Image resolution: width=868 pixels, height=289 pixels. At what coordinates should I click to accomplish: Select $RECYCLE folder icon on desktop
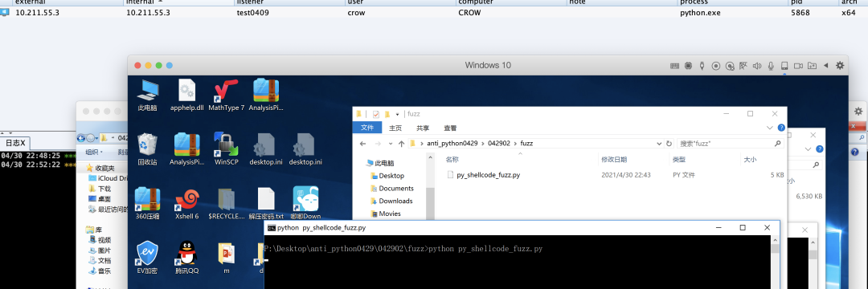[226, 203]
